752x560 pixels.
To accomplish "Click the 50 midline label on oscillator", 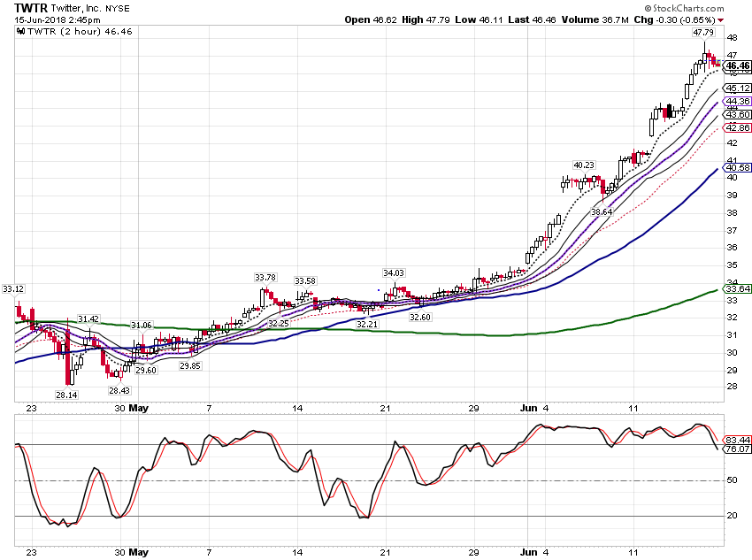I will pos(732,479).
